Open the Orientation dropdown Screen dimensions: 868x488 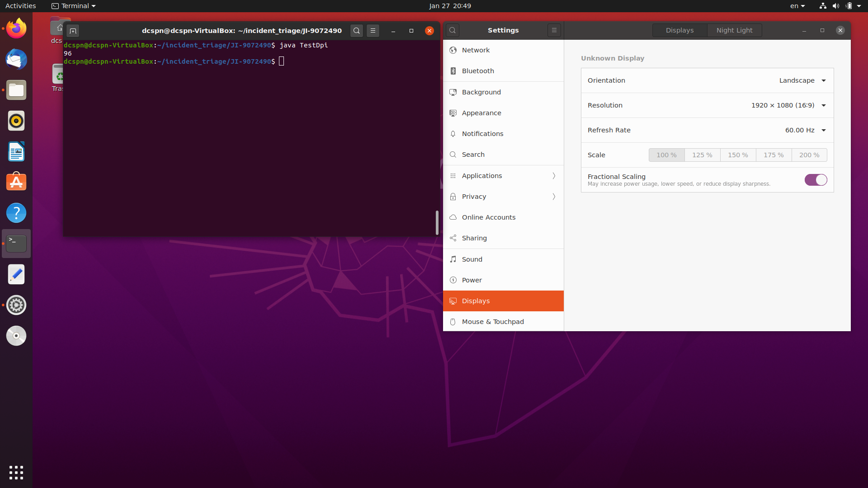802,80
